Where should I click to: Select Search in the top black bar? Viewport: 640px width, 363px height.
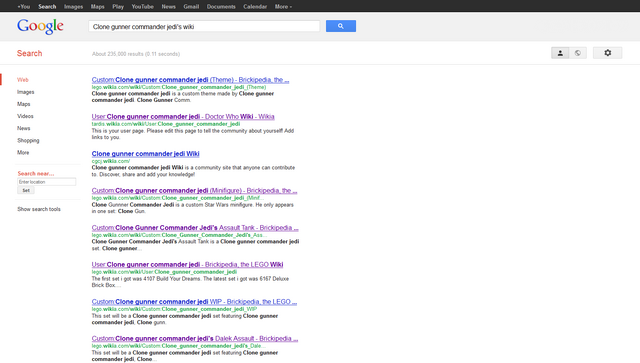pos(47,7)
